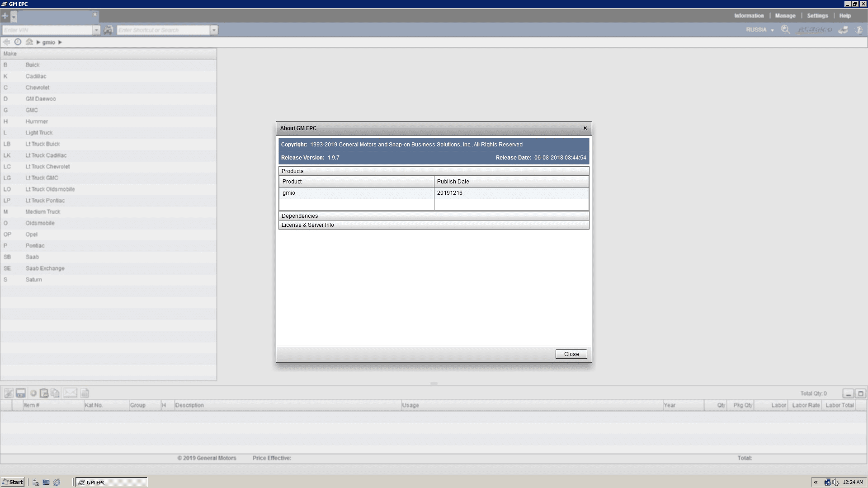This screenshot has height=488, width=868.
Task: Click the question mark help icon at top right
Action: [x=858, y=30]
